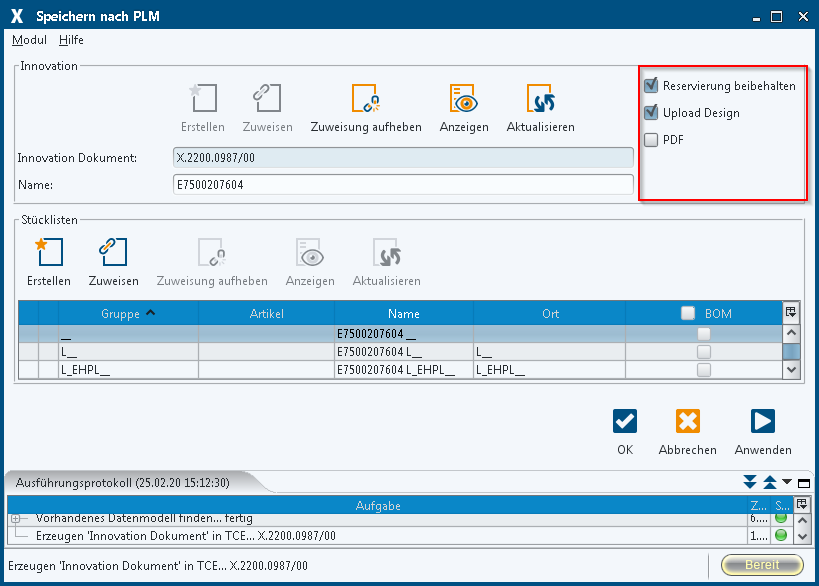Toggle the BOM header checkbox
This screenshot has height=586, width=819.
(x=688, y=313)
